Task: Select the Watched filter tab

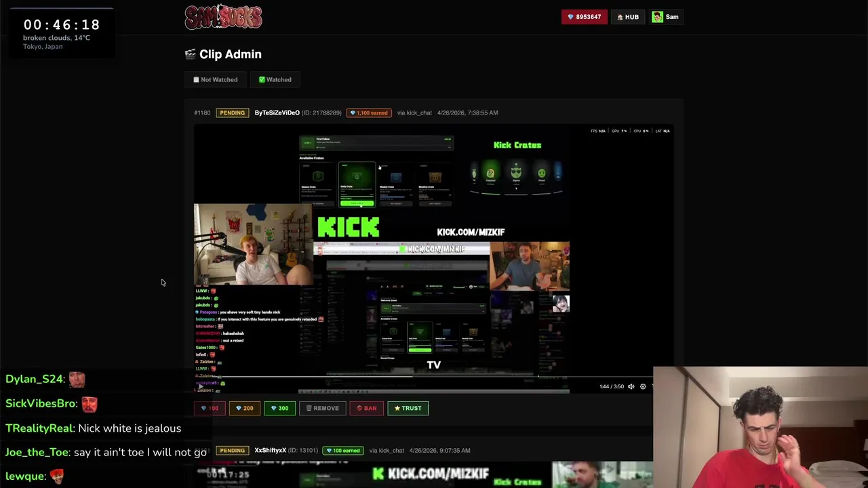Action: click(x=275, y=79)
